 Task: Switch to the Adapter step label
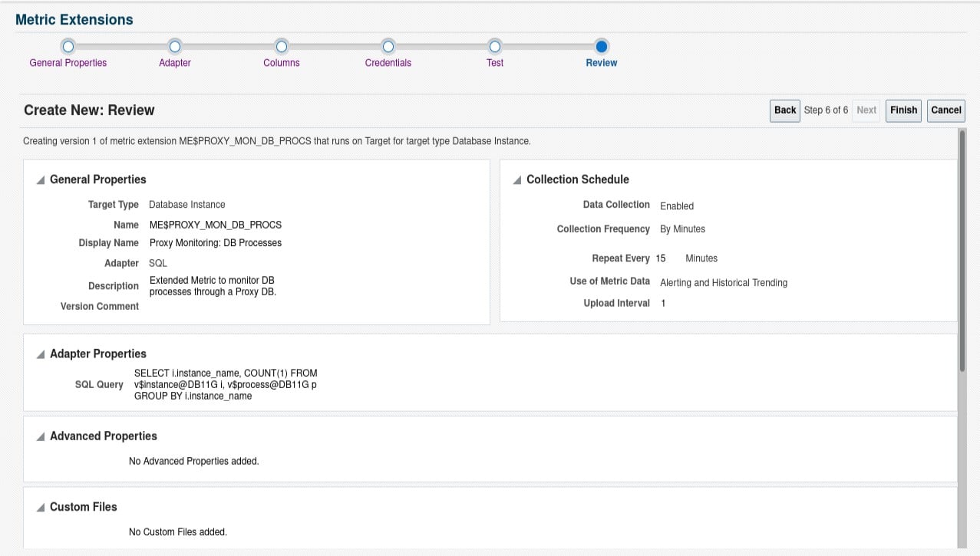pyautogui.click(x=174, y=63)
